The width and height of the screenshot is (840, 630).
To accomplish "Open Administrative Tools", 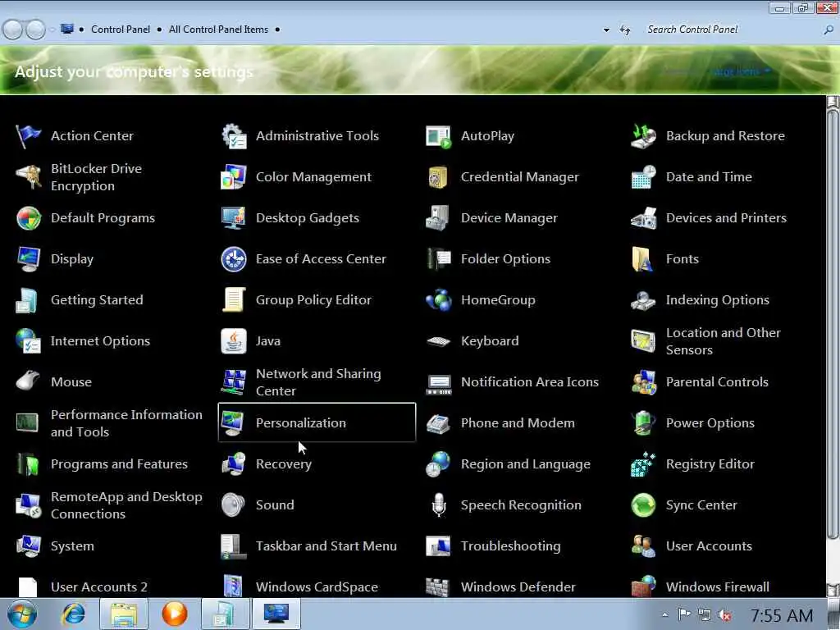I will pos(300,136).
